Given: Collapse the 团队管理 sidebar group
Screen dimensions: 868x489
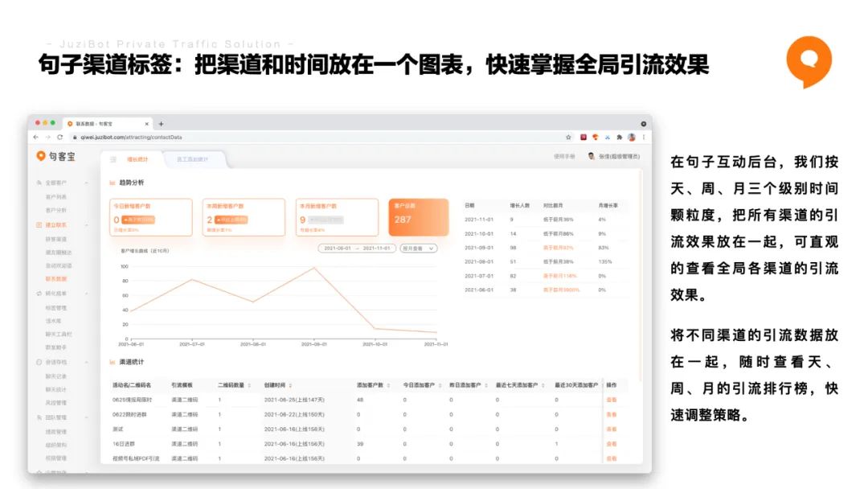Looking at the screenshot, I should pyautogui.click(x=86, y=417).
